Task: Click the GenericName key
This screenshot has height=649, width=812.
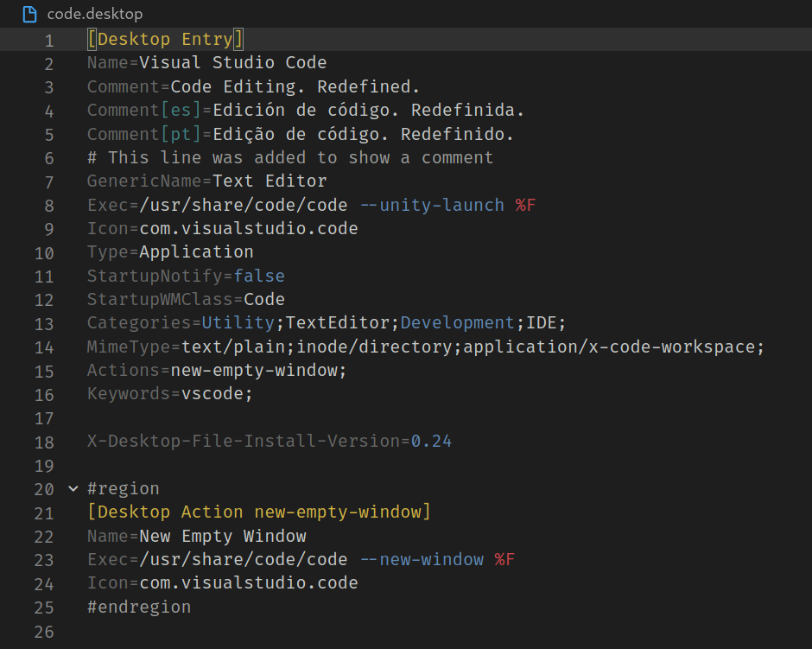Action: tap(143, 181)
